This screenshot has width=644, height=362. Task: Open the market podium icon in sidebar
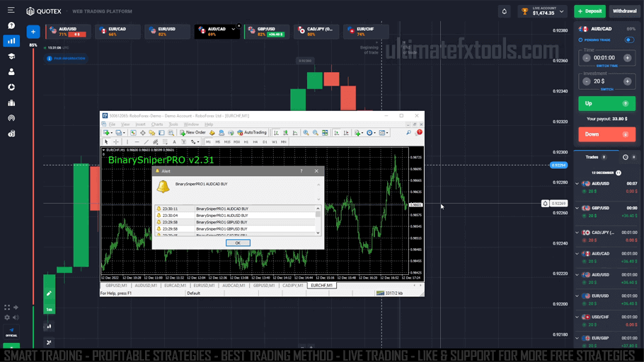click(x=11, y=103)
